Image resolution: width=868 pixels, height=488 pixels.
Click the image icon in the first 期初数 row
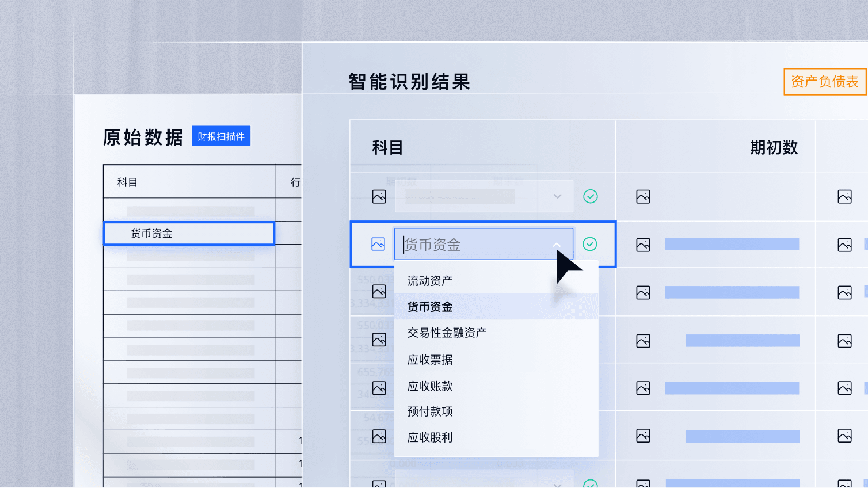coord(644,197)
